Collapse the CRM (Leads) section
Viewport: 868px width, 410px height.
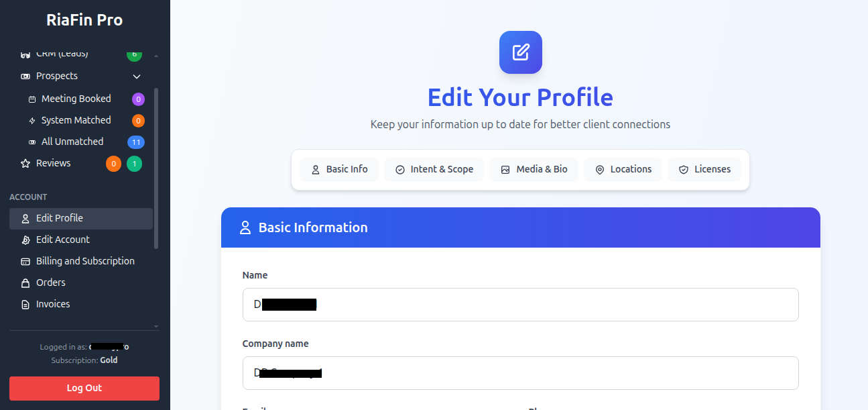156,55
